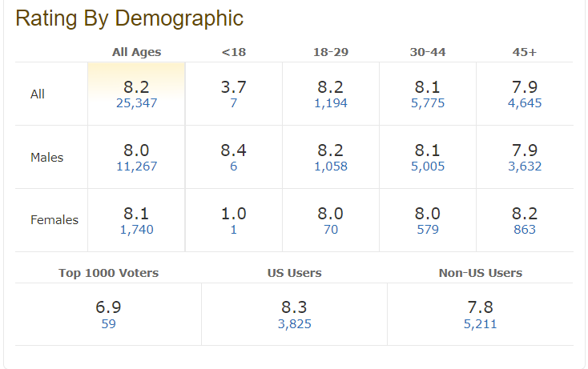Open the 70 female votes aged 18-29
The image size is (588, 369).
(331, 230)
